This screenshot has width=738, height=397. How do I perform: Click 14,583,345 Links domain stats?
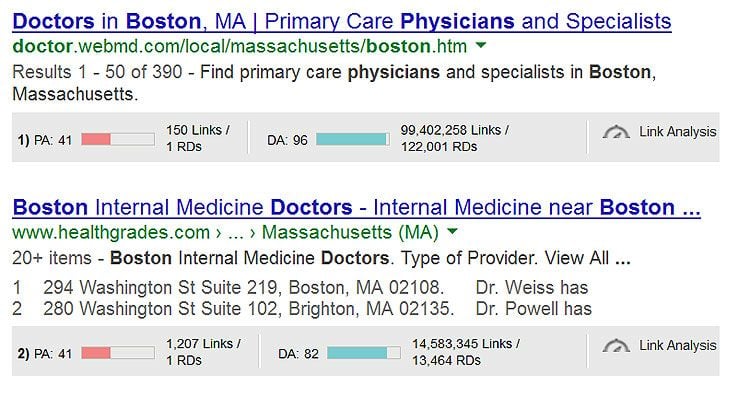pos(466,352)
